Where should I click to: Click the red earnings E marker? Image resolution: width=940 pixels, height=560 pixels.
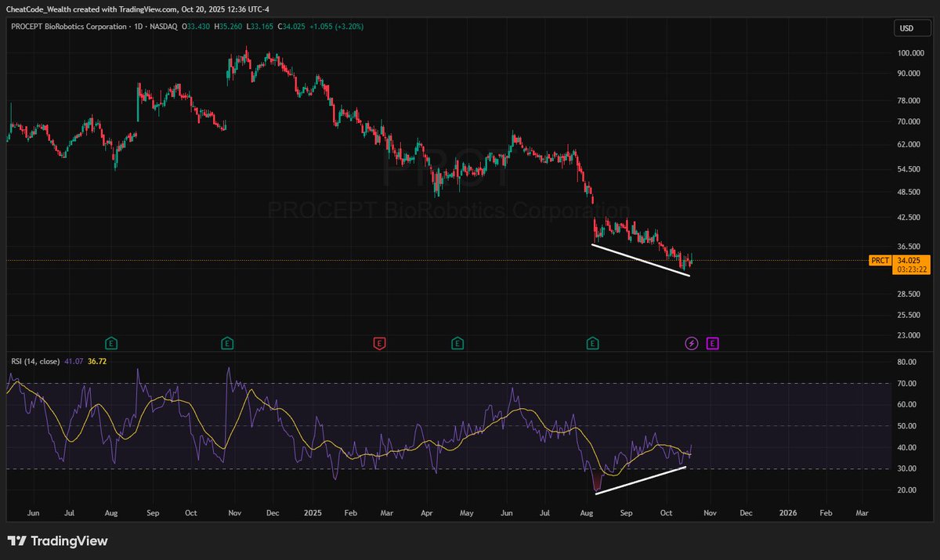point(380,342)
